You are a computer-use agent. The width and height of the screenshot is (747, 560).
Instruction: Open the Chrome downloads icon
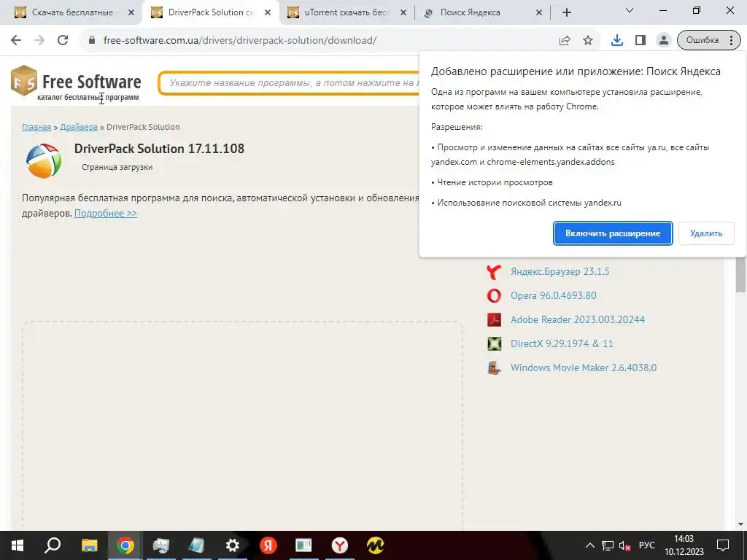(617, 41)
